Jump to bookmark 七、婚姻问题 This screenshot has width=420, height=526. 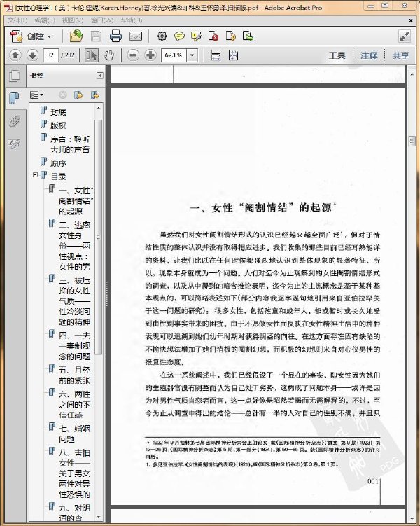coord(74,434)
